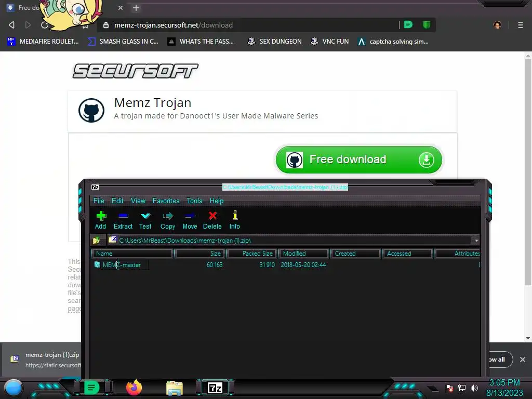Click the browser Back arrow button
This screenshot has height=399, width=532.
click(11, 25)
